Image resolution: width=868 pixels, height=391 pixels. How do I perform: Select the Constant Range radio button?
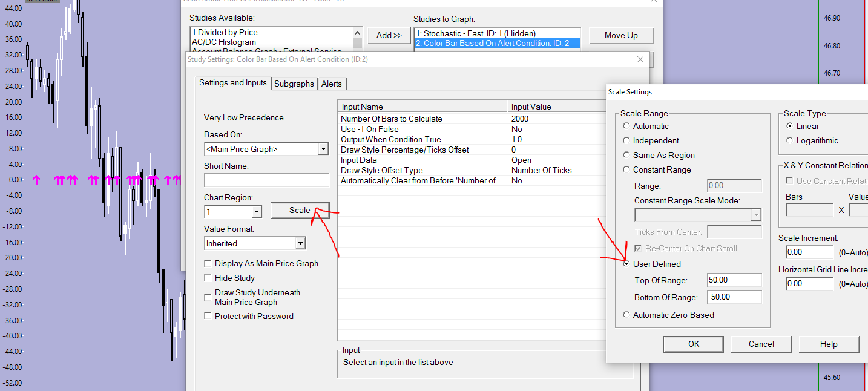(x=626, y=169)
